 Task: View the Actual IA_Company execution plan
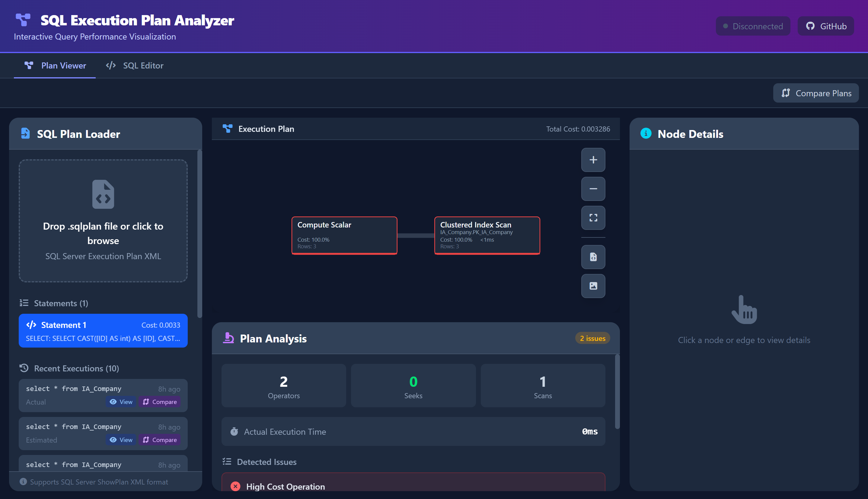click(121, 402)
